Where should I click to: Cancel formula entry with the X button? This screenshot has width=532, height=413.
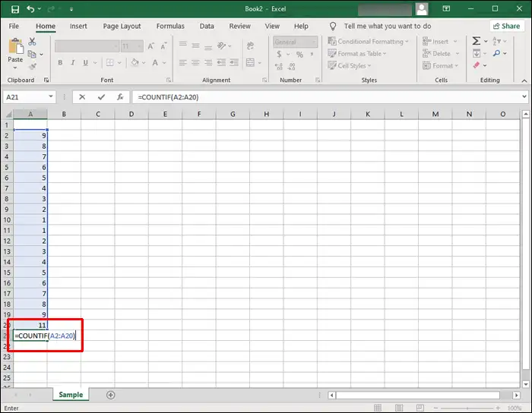coord(82,97)
